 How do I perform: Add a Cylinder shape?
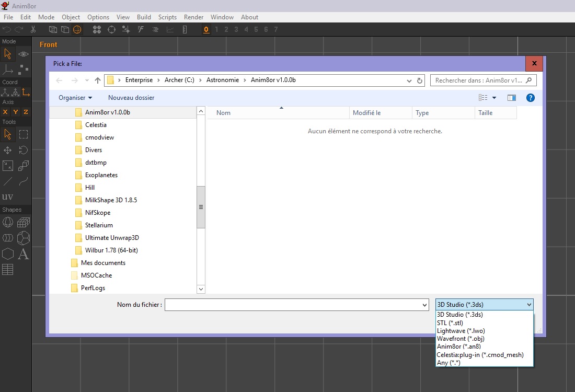point(8,238)
